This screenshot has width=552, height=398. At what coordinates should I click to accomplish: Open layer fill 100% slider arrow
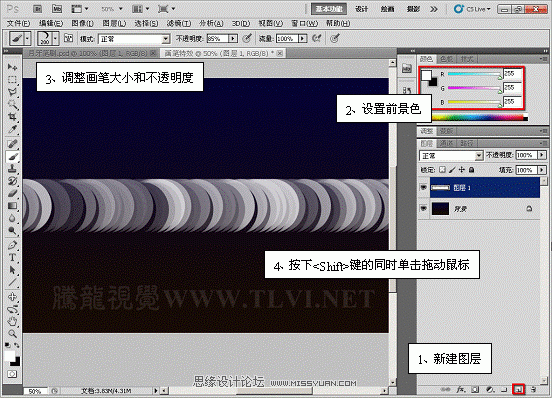[542, 170]
